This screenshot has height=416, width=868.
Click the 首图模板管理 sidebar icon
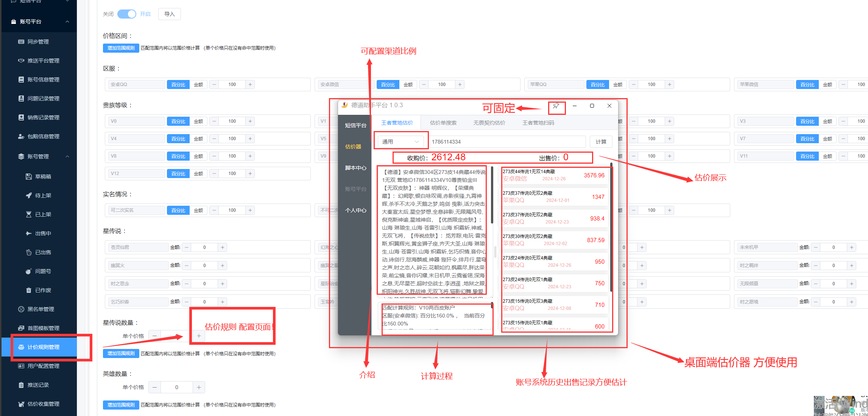tap(21, 328)
